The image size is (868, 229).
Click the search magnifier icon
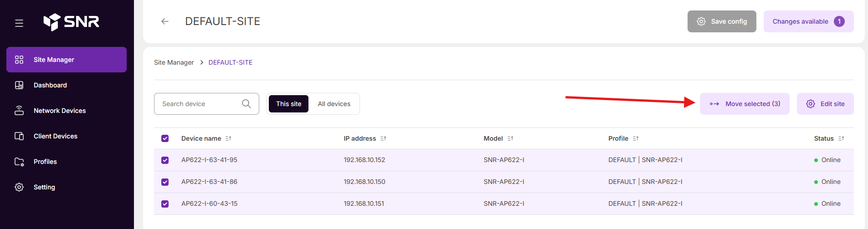click(x=247, y=104)
